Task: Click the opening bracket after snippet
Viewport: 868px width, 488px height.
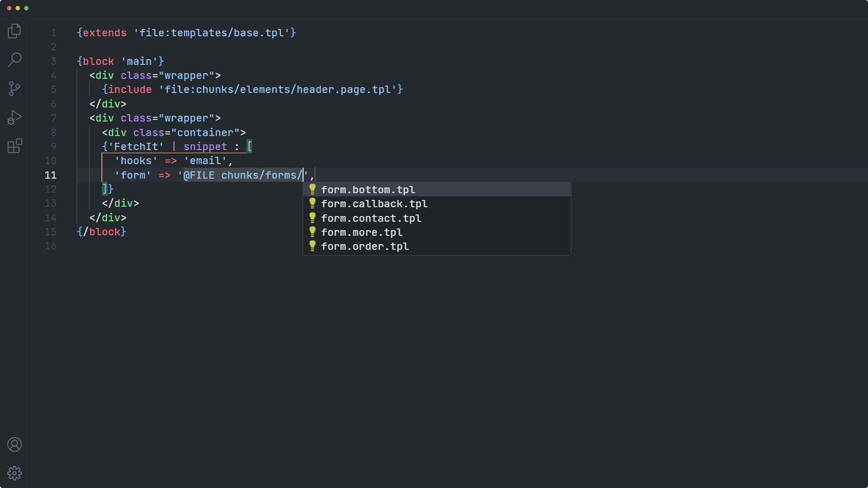Action: click(250, 147)
